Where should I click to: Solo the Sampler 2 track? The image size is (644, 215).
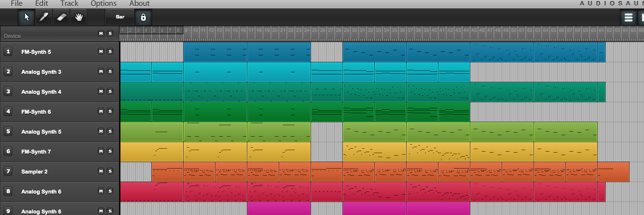tap(109, 171)
